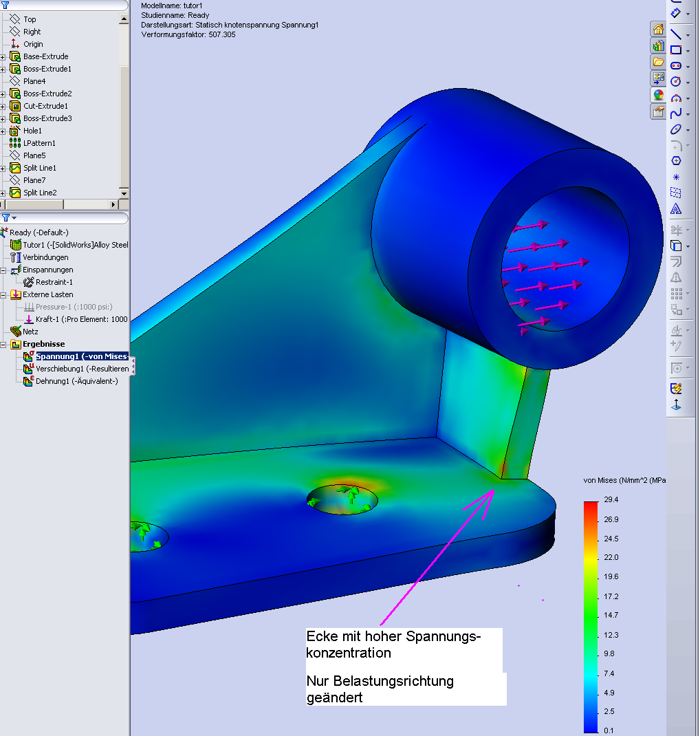Select the Verbindungen connections item
700x736 pixels.
[x=45, y=257]
